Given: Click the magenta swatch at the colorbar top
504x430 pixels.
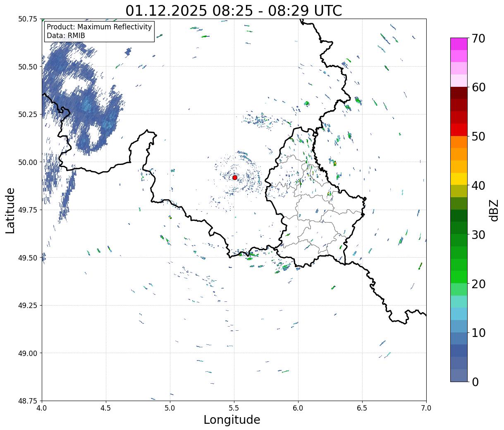Looking at the screenshot, I should 459,44.
